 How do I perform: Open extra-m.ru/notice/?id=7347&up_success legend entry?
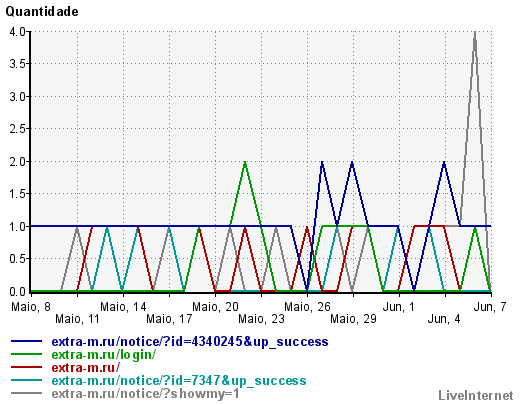[x=179, y=381]
